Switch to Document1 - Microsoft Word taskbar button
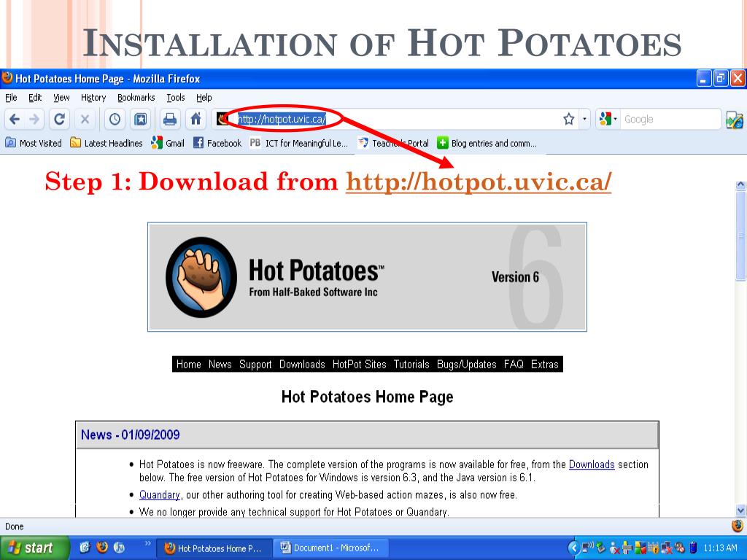 [332, 548]
